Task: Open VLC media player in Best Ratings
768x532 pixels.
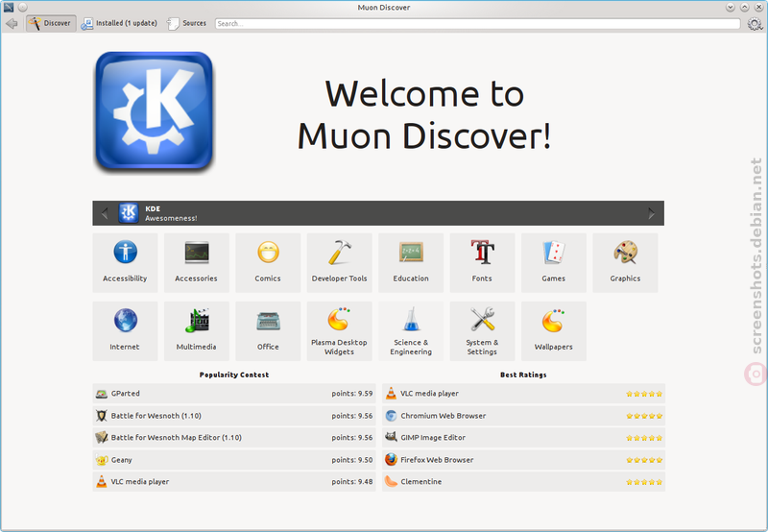Action: (523, 394)
